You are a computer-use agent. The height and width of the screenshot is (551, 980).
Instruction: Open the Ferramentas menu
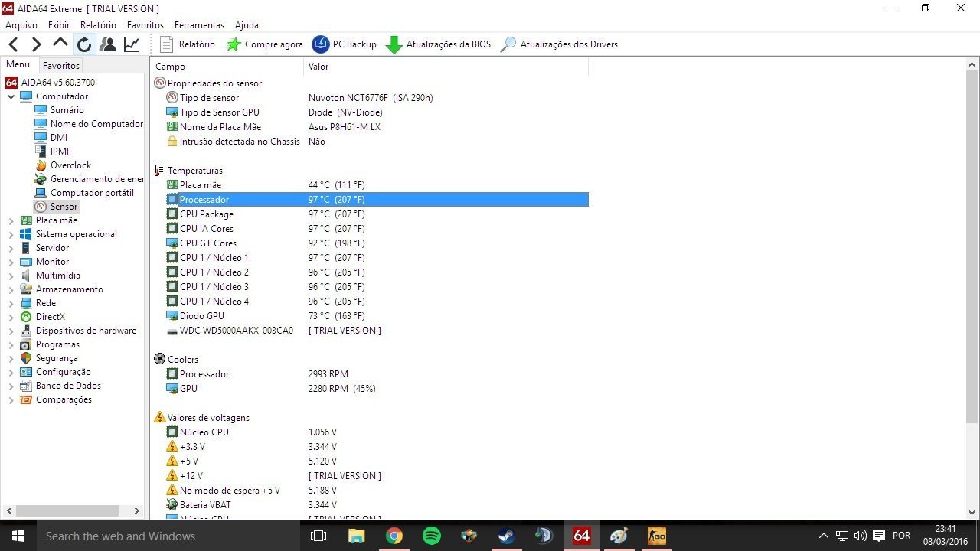[199, 25]
